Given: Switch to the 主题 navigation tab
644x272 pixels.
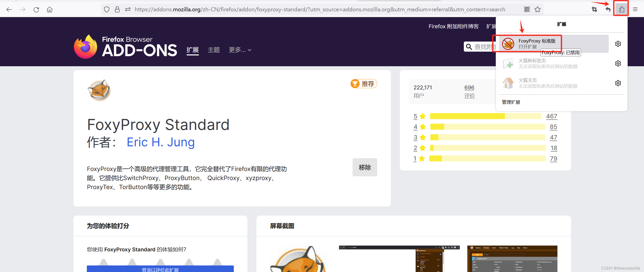Looking at the screenshot, I should pos(214,50).
